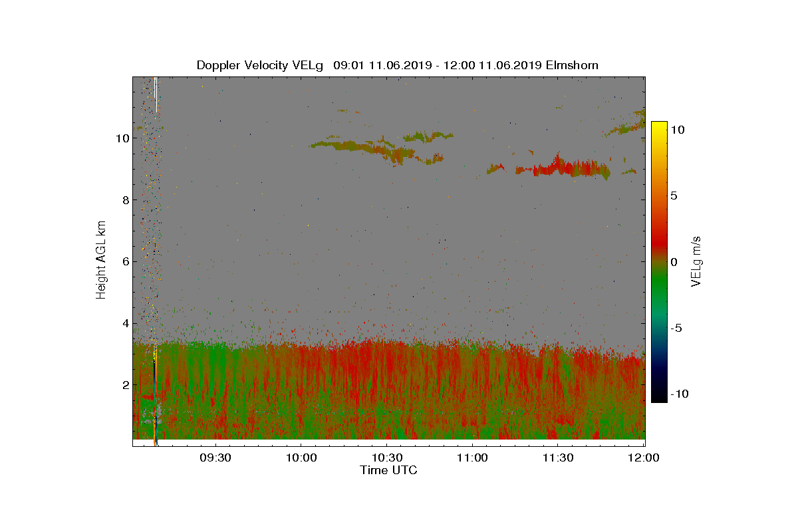Image resolution: width=798 pixels, height=532 pixels.
Task: Click the height tick label 4
Action: pos(124,324)
